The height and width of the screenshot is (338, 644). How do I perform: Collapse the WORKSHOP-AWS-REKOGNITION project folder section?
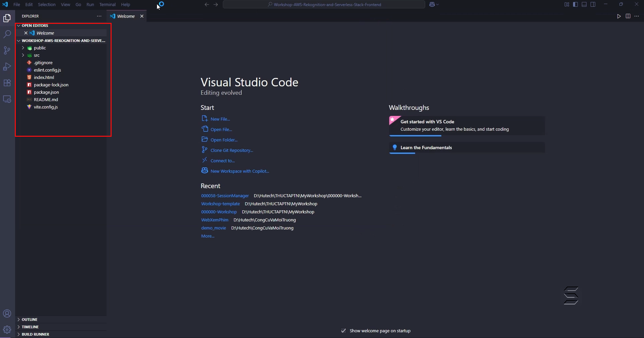18,41
